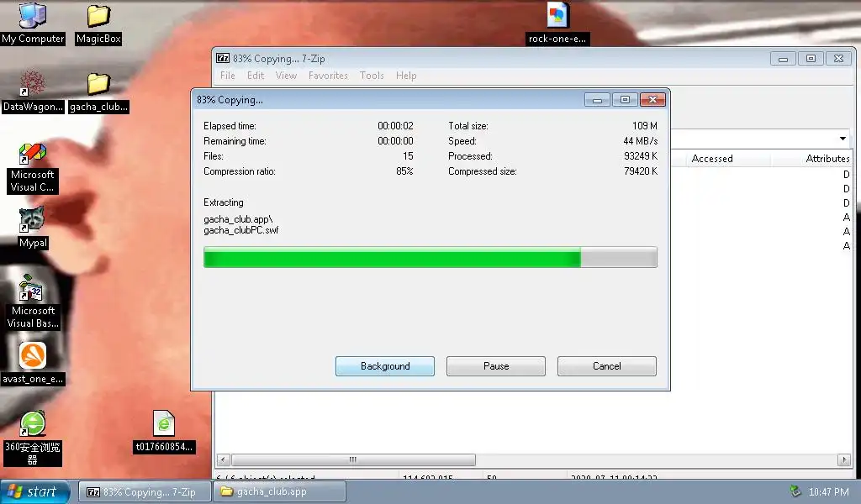Click the 109 M total size value

(645, 126)
